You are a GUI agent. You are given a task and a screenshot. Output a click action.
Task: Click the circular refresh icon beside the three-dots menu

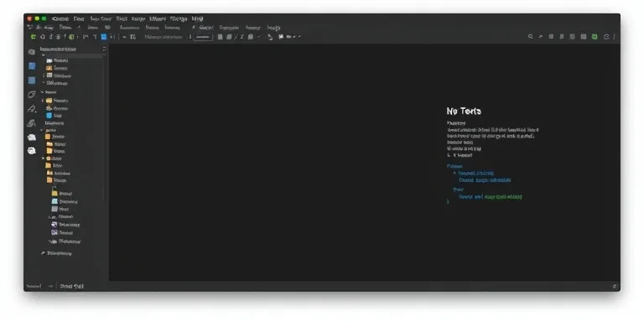tap(606, 37)
